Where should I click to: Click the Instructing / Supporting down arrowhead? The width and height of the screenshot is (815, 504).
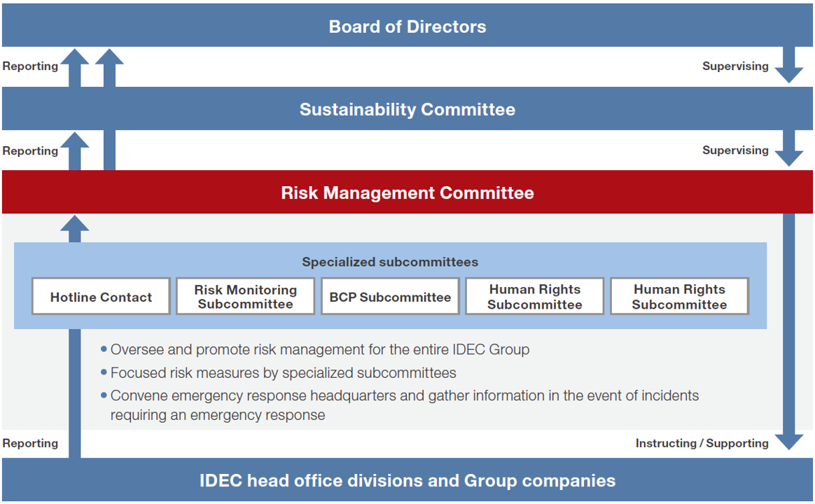click(x=789, y=441)
